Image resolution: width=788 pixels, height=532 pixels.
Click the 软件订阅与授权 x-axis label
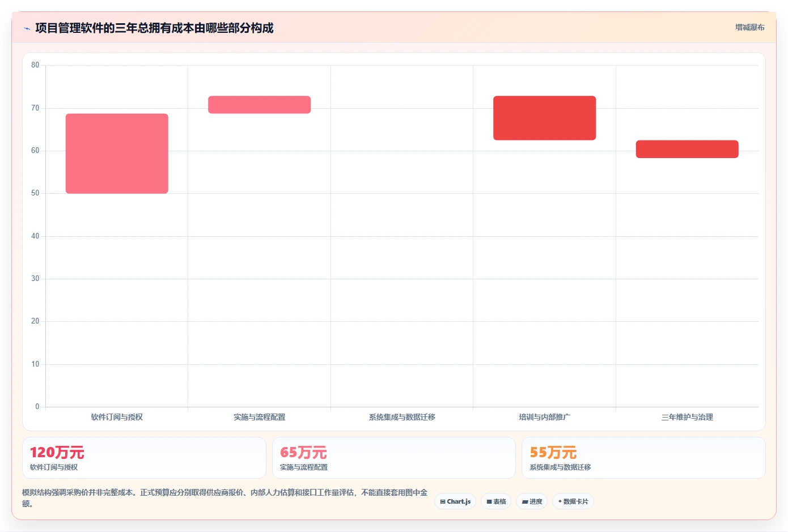coord(117,417)
